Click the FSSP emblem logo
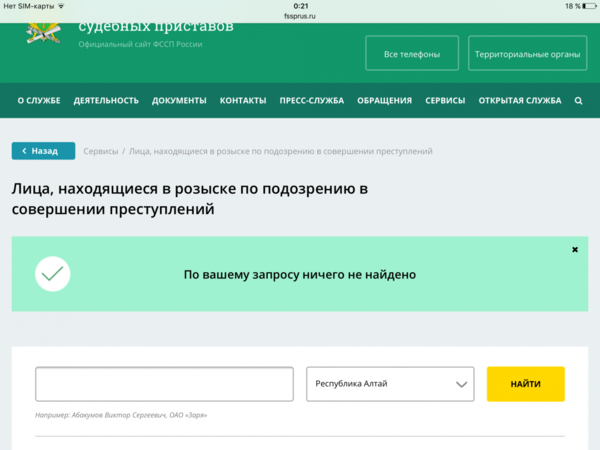This screenshot has height=450, width=600. [43, 30]
